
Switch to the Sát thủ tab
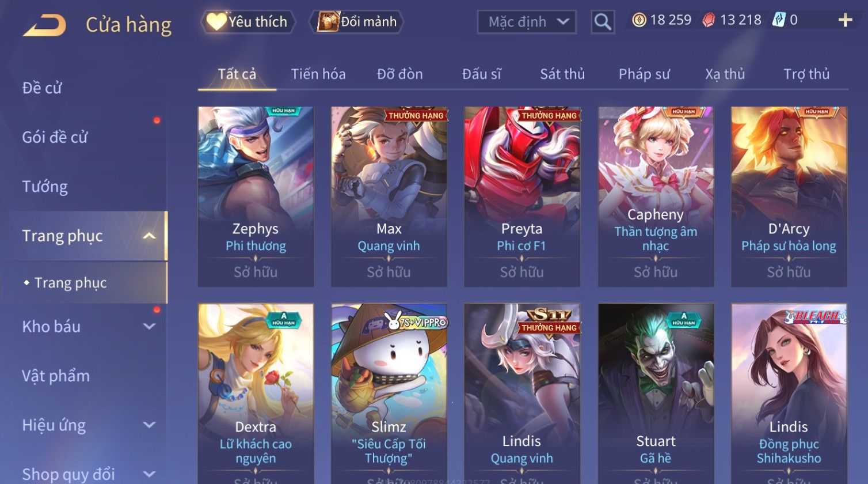[562, 74]
